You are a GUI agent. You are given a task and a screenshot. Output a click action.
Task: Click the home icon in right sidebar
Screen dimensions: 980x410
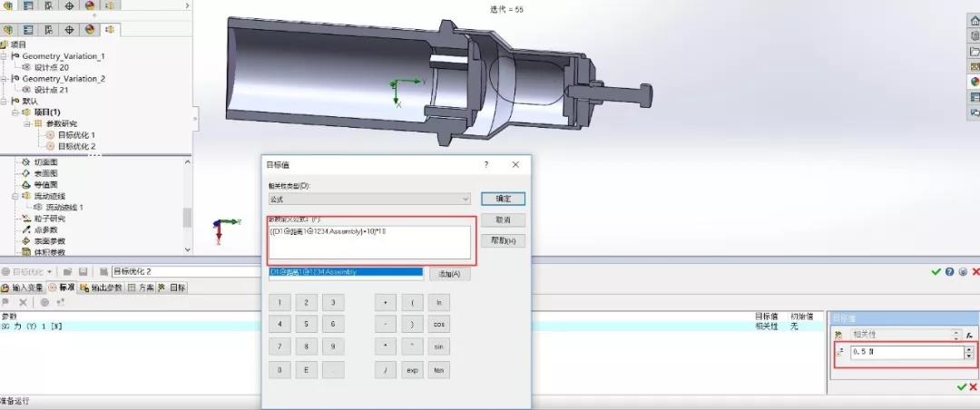[975, 21]
